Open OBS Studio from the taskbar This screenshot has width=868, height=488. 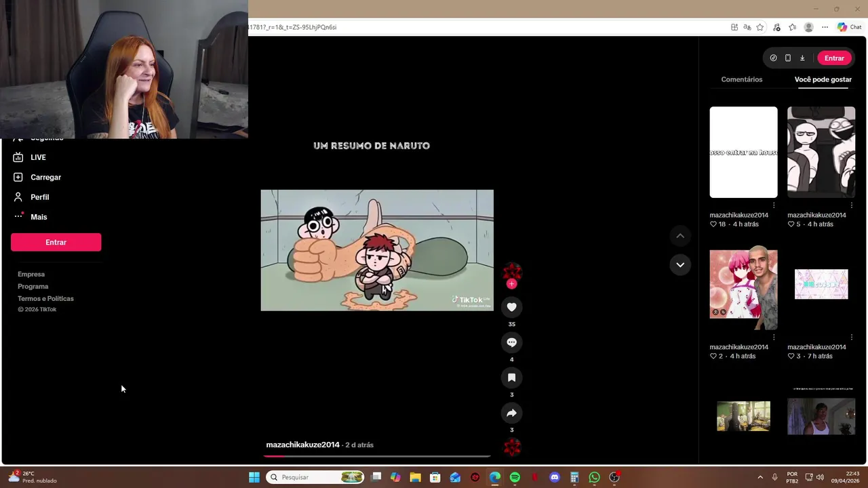[614, 477]
